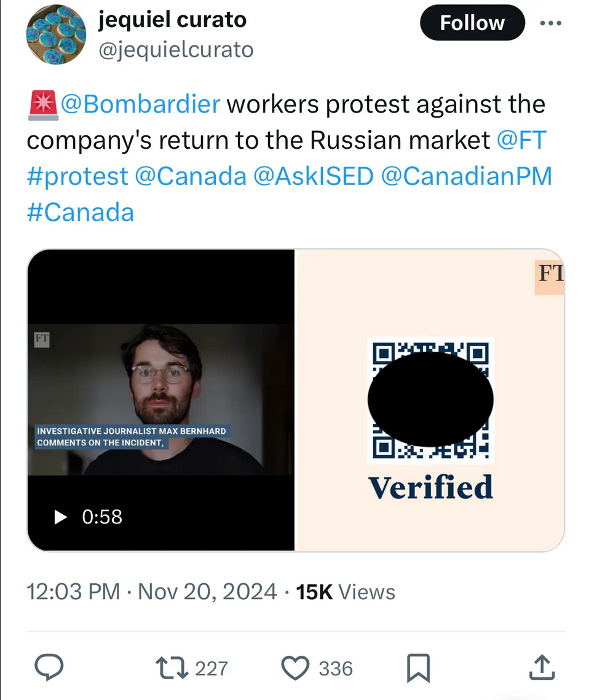Click the jequiel curato display name
The height and width of the screenshot is (700, 589).
point(172,20)
